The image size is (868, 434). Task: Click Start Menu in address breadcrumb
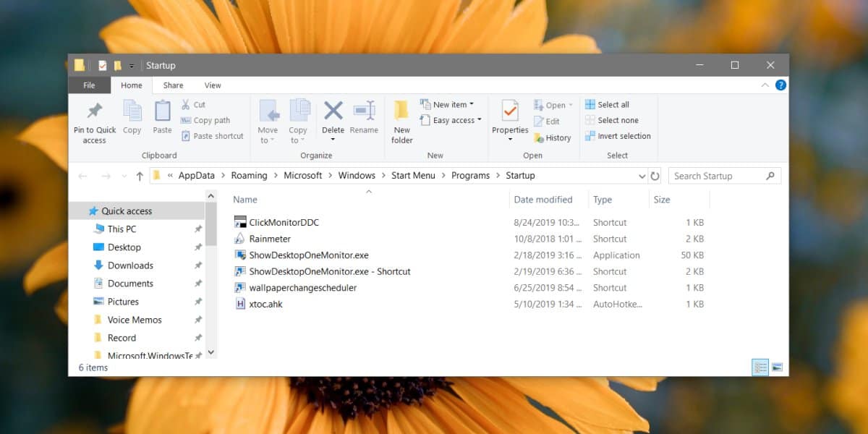[413, 176]
